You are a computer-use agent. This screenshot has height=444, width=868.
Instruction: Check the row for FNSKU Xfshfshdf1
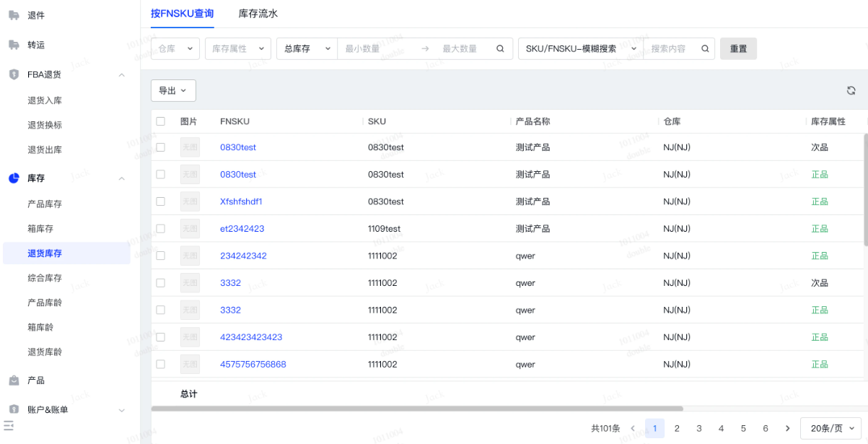(x=161, y=201)
